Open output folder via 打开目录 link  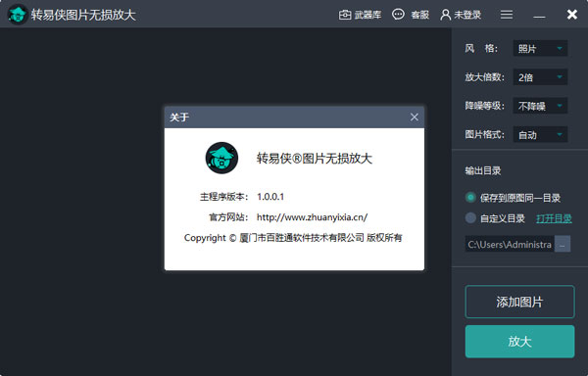pos(554,218)
